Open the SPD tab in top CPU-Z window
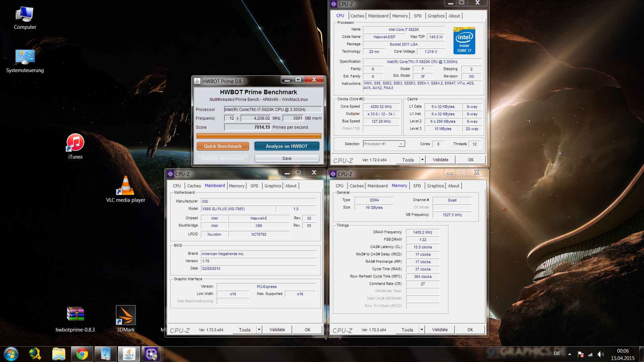This screenshot has height=362, width=644. (x=418, y=16)
